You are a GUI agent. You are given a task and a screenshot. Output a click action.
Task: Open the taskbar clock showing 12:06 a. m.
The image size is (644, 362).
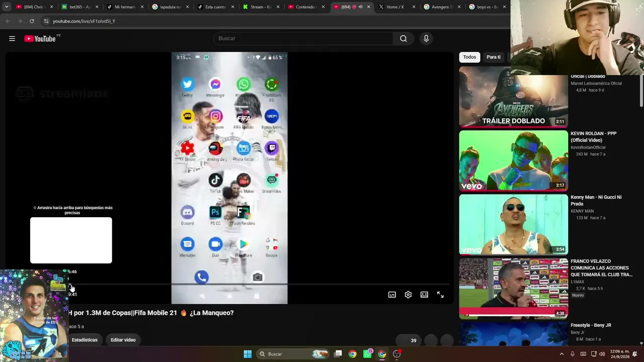coord(619,354)
